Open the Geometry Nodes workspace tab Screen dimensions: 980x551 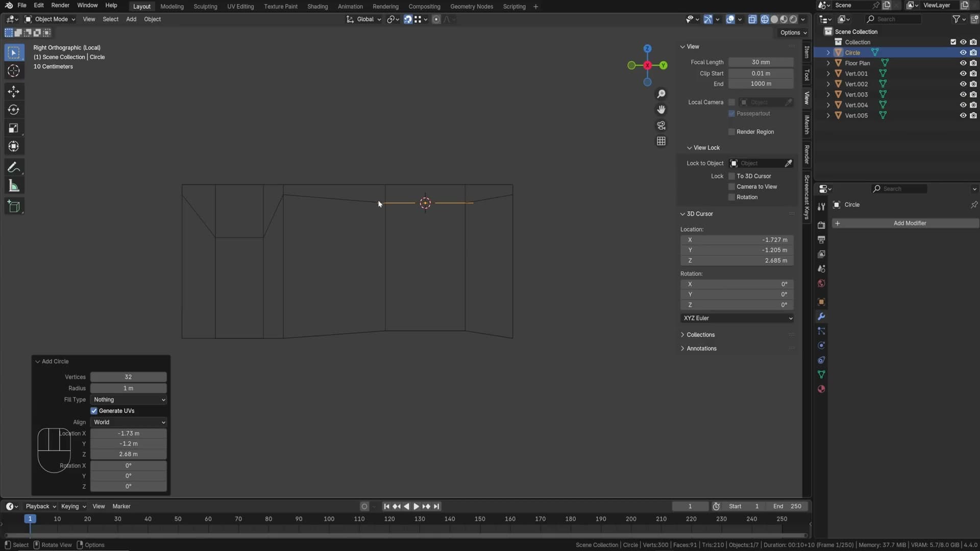[472, 7]
